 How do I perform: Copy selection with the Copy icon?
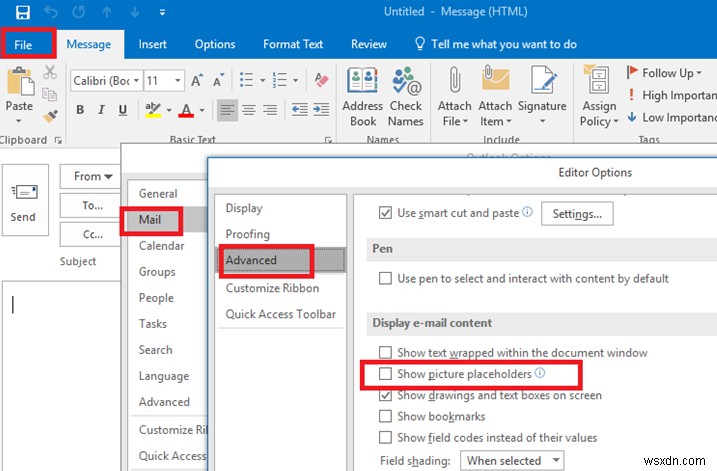[x=49, y=94]
